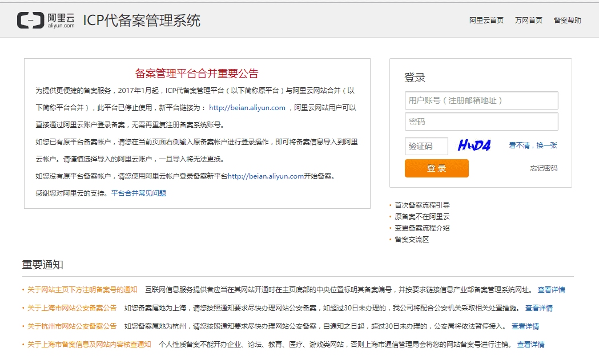This screenshot has height=364, width=599.
Task: Open 关于上海市网站公安备案公告
Action: (72, 308)
